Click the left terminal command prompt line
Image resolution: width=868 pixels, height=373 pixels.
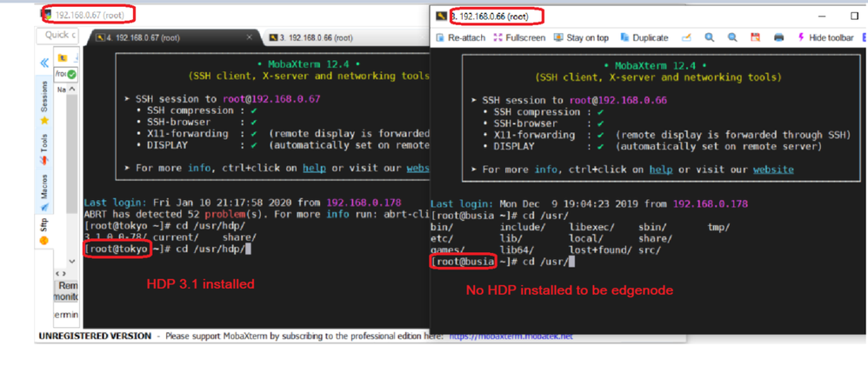click(168, 249)
